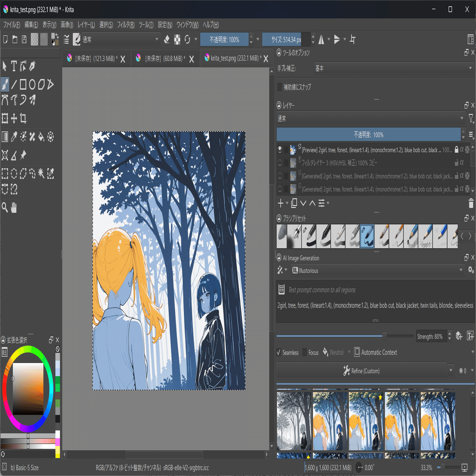Open the ファイル(F) menu
Image resolution: width=476 pixels, height=476 pixels.
(12, 25)
